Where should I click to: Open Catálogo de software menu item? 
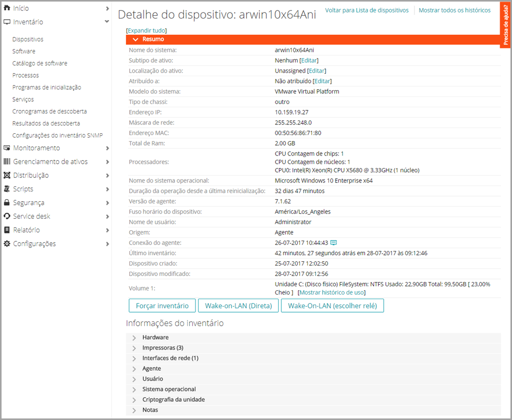click(x=40, y=63)
